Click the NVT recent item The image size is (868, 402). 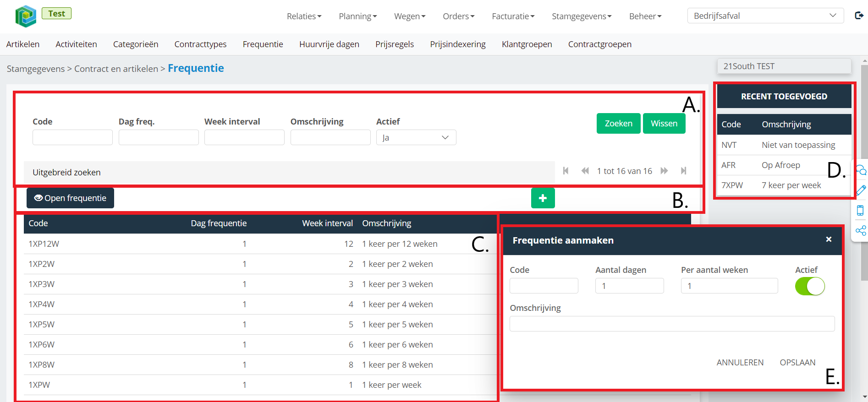pos(784,145)
